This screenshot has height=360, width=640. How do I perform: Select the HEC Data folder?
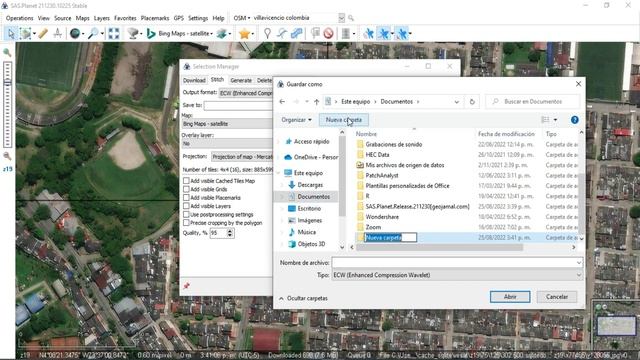[378, 155]
